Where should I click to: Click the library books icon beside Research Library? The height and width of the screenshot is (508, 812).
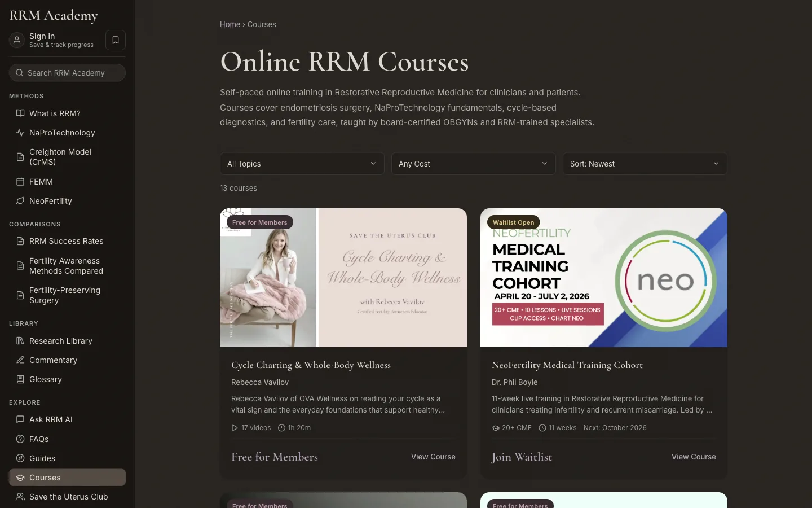20,341
